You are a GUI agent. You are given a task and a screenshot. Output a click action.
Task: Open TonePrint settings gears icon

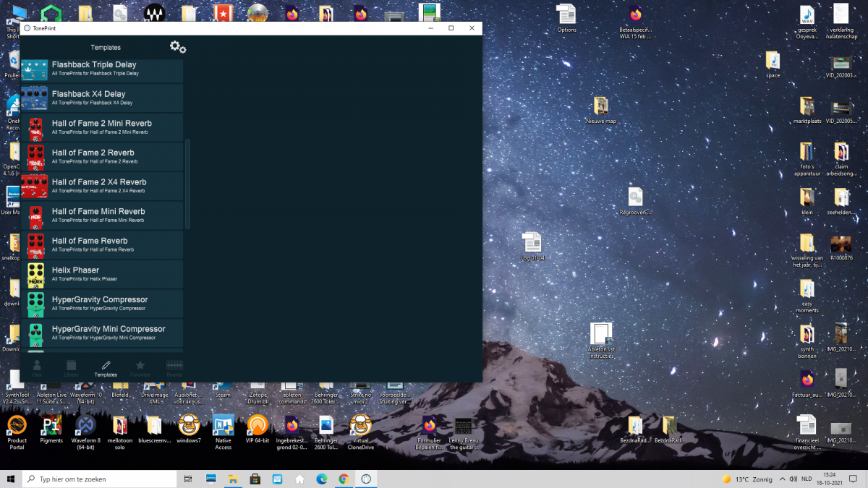pos(178,47)
